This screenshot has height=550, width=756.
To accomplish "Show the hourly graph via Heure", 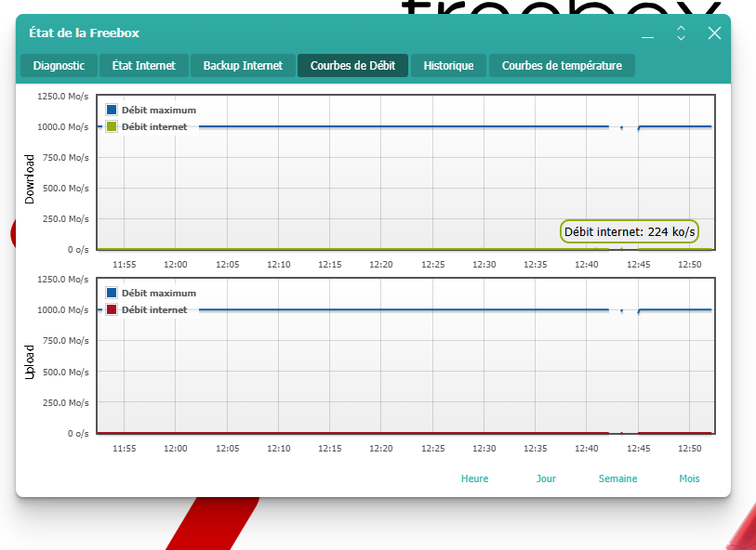I will tap(475, 478).
